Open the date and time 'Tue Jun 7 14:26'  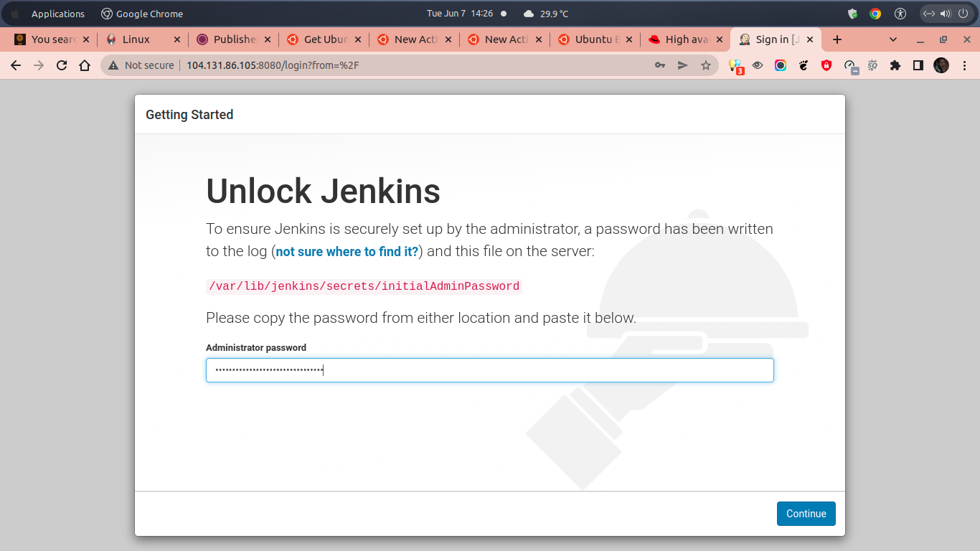[460, 14]
